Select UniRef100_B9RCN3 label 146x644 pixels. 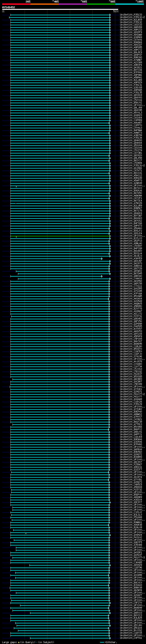pos(131,58)
